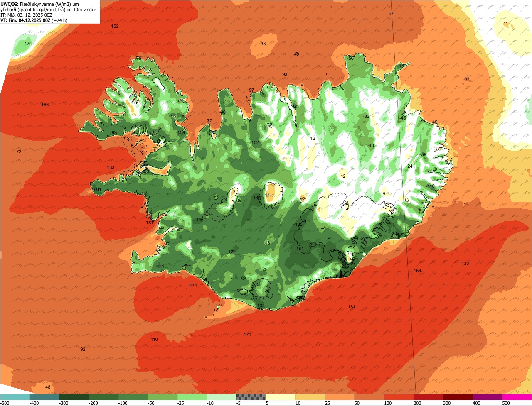Click the map value 13

pyautogui.click(x=233, y=191)
